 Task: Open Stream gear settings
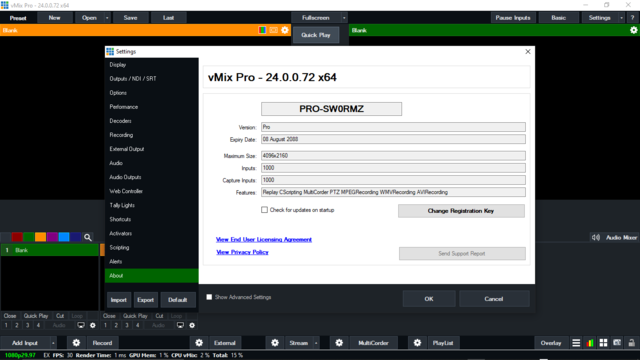coord(275,343)
